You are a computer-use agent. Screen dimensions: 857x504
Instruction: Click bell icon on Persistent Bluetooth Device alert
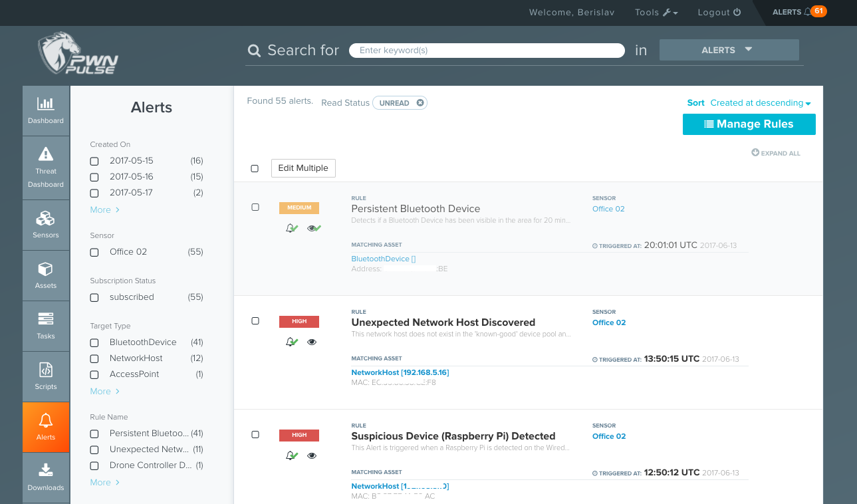(291, 228)
